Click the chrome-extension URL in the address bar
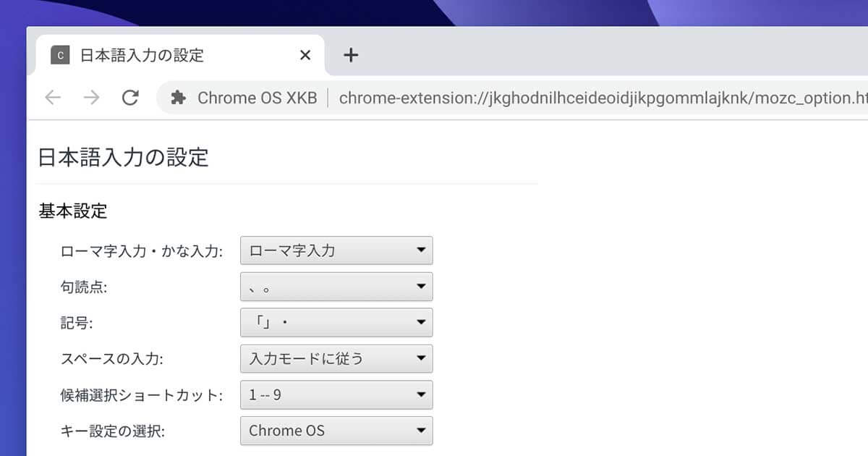 (x=579, y=98)
